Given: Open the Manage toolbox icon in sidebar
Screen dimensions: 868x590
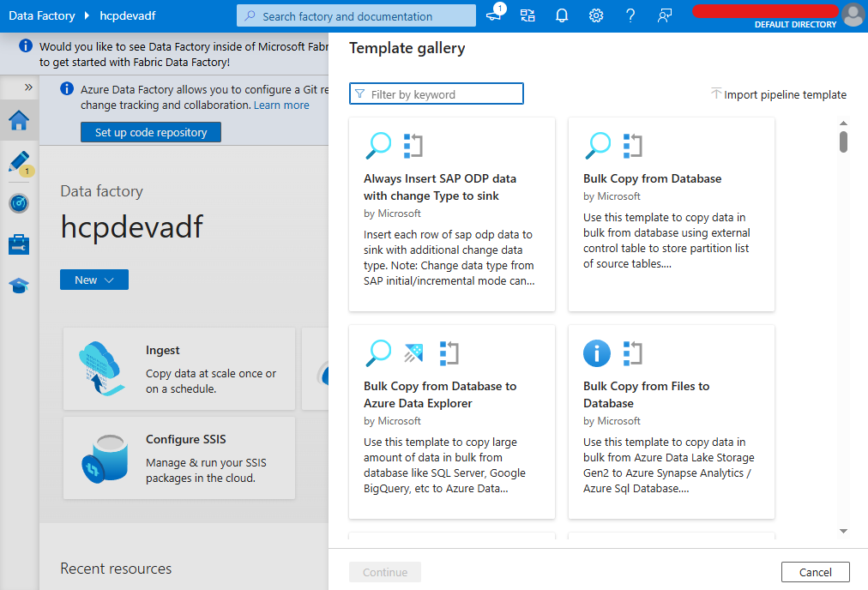Looking at the screenshot, I should 19,244.
